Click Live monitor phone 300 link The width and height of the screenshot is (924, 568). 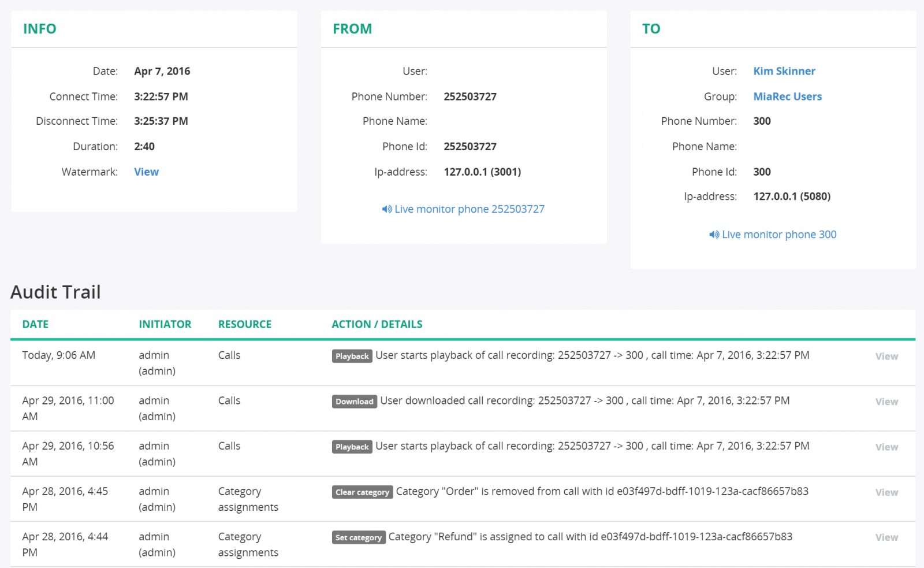(778, 235)
